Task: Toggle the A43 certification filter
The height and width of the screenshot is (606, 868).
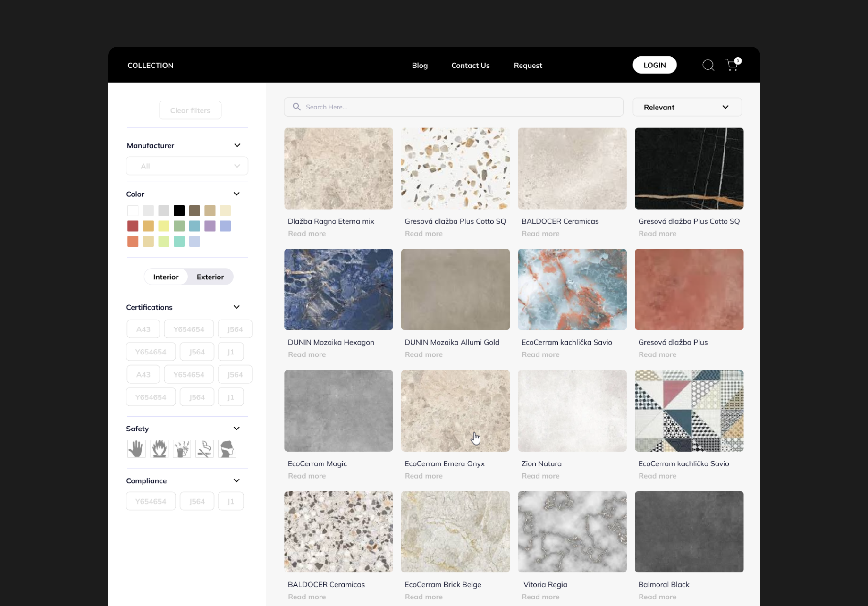Action: tap(143, 328)
